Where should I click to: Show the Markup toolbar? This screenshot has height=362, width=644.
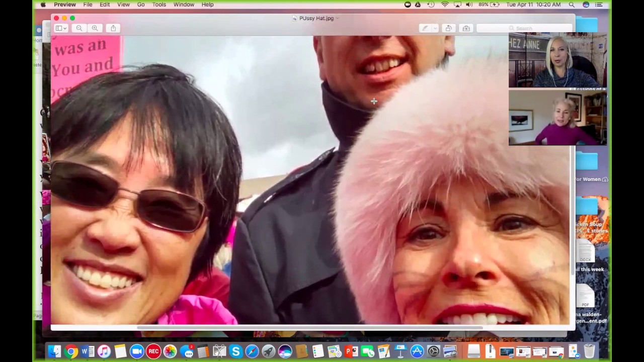click(466, 29)
